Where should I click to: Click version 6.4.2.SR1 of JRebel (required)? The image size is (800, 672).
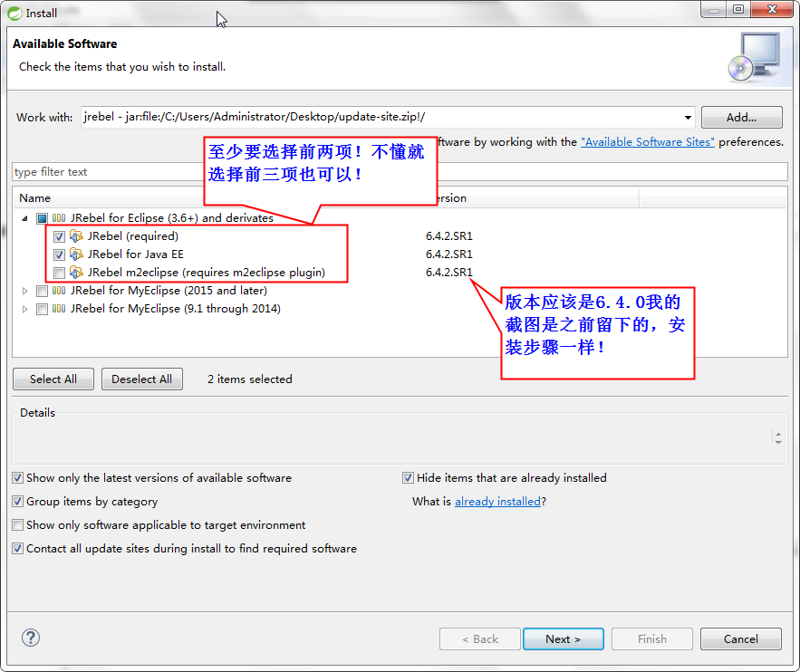point(449,236)
